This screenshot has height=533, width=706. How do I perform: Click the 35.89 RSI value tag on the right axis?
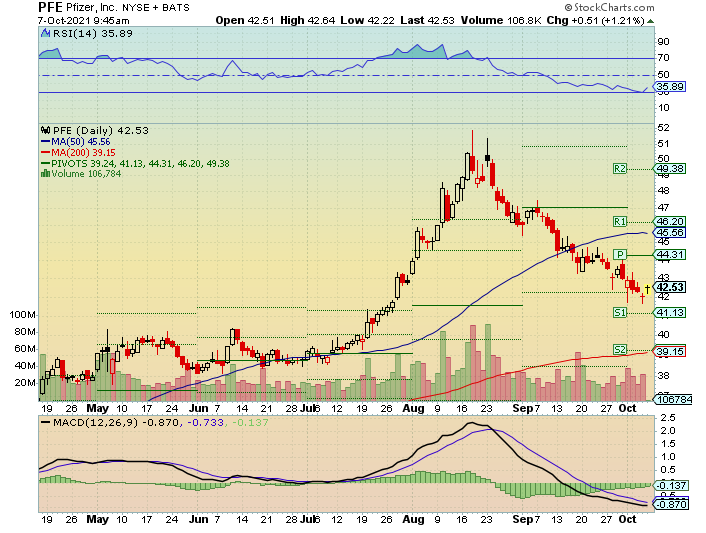coord(670,86)
